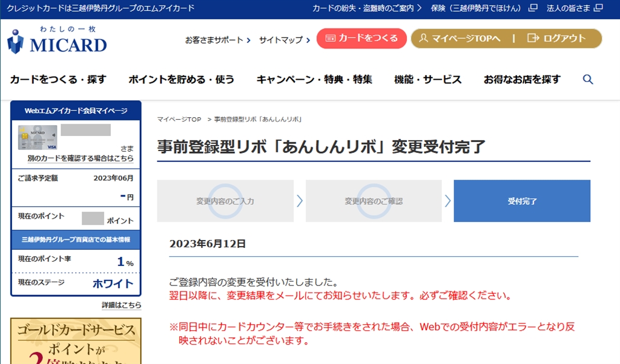Click the 変更内容のご確認 step

point(374,201)
